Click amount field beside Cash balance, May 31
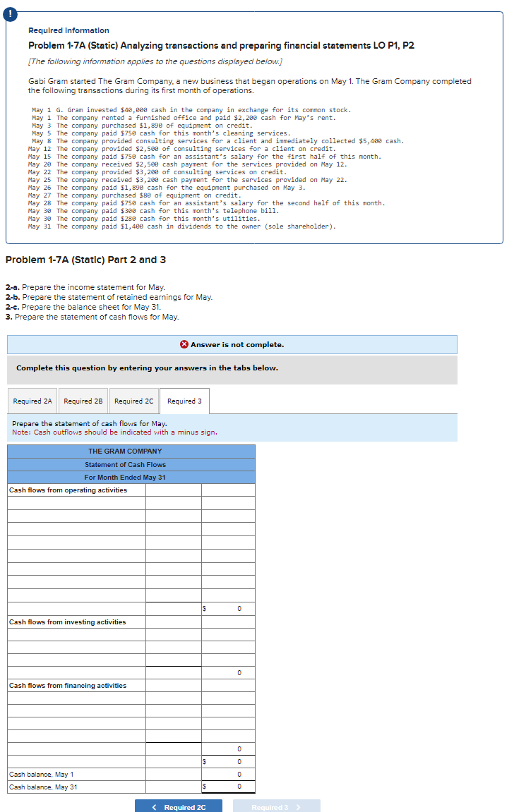514x812 pixels. pos(228,787)
